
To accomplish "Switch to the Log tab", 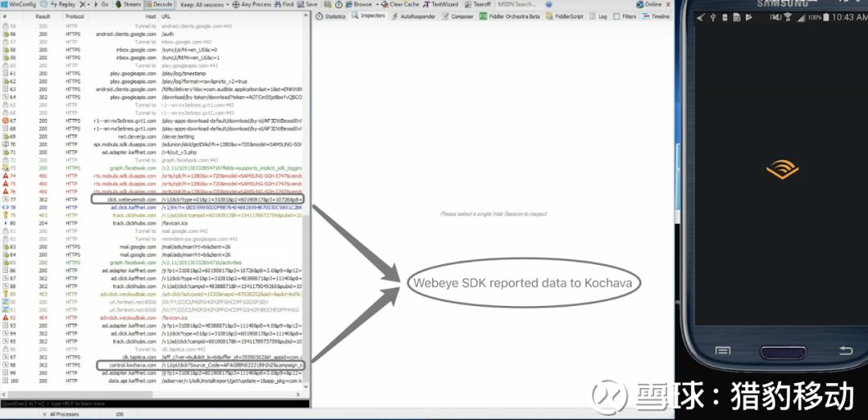I will click(x=599, y=17).
